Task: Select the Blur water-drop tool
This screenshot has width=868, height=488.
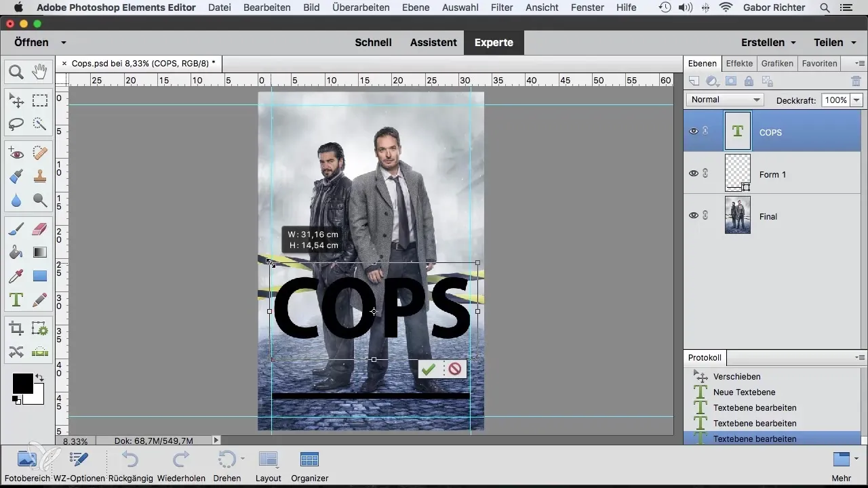Action: (x=16, y=200)
